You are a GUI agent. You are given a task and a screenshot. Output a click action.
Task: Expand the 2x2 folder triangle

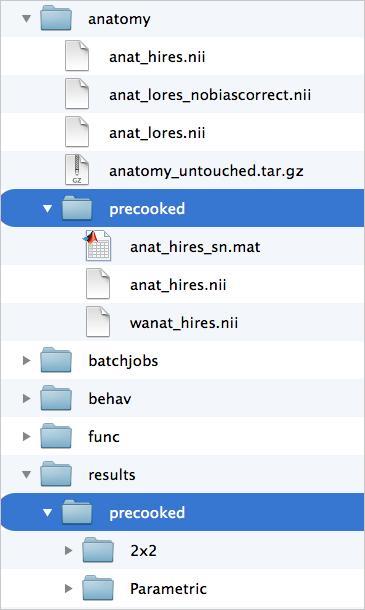[68, 550]
